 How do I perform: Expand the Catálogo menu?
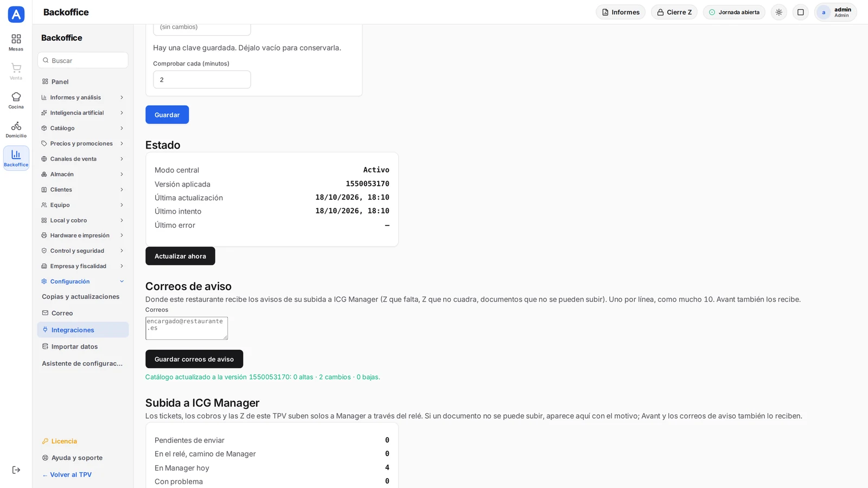(x=83, y=128)
